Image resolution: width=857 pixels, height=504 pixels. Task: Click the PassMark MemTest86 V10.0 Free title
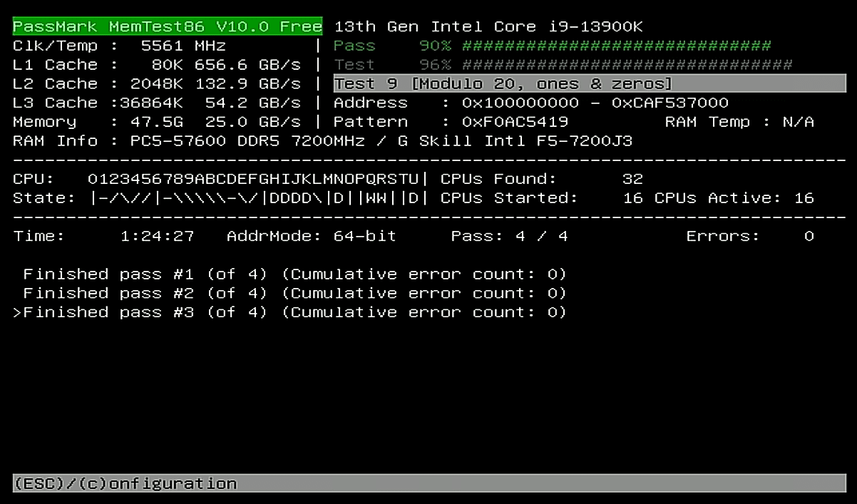click(168, 26)
